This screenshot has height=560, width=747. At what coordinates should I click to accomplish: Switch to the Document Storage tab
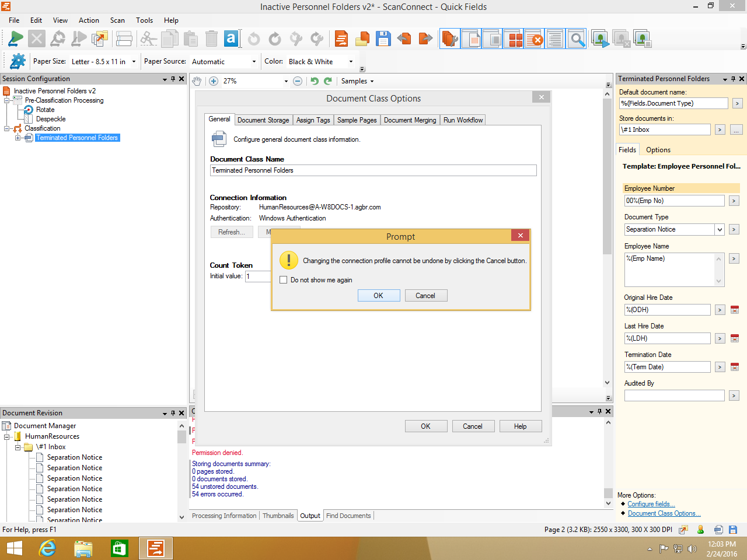(x=263, y=120)
